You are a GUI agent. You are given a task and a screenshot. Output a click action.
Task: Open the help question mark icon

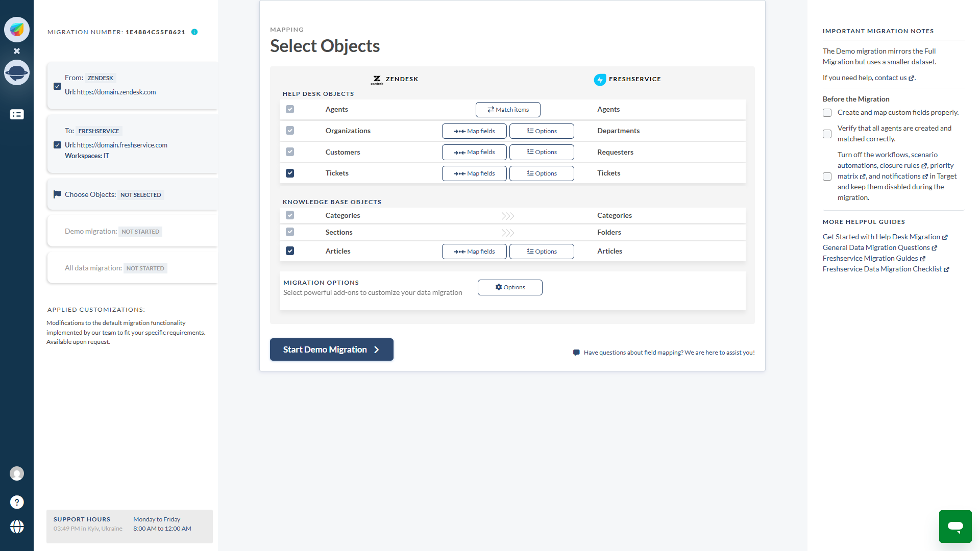17,502
